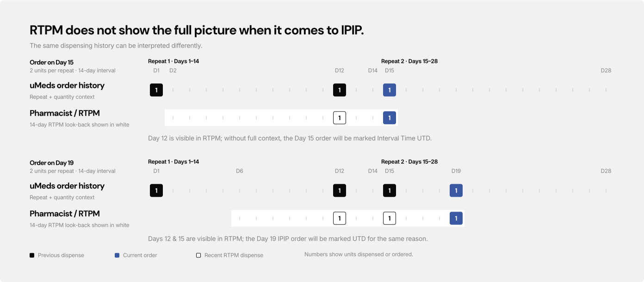The height and width of the screenshot is (282, 644).
Task: Click the white outlined Day 15 dispense in the second Pharmacist row
Action: (x=390, y=218)
